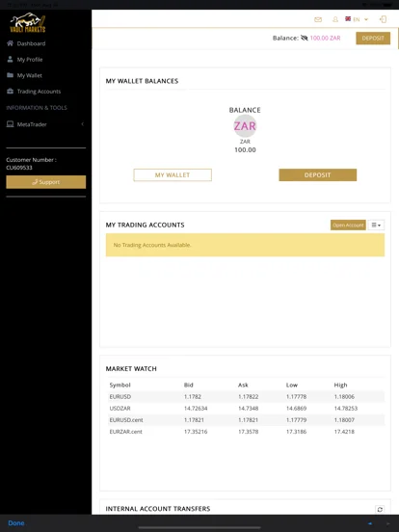Image resolution: width=399 pixels, height=532 pixels.
Task: Open the messages envelope icon
Action: pos(318,19)
